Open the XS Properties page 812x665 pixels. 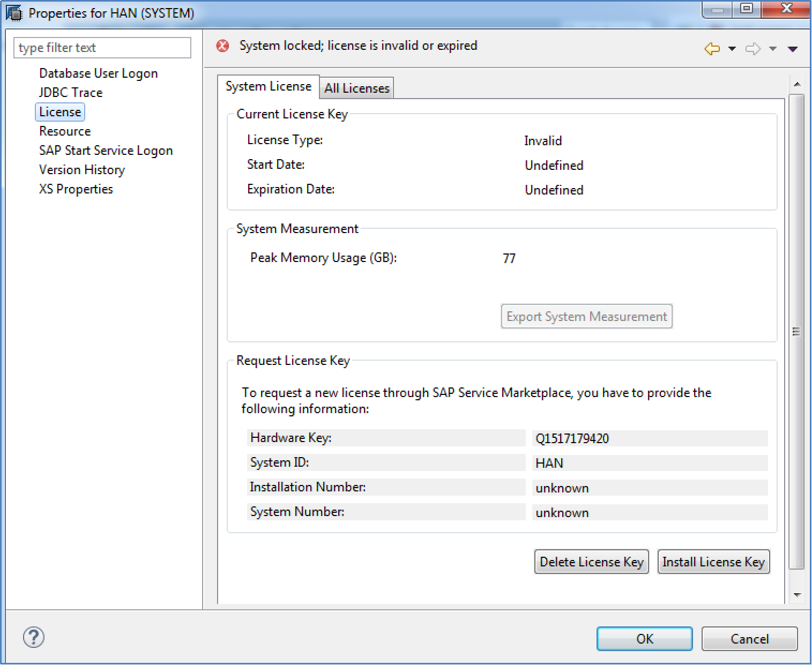(76, 189)
